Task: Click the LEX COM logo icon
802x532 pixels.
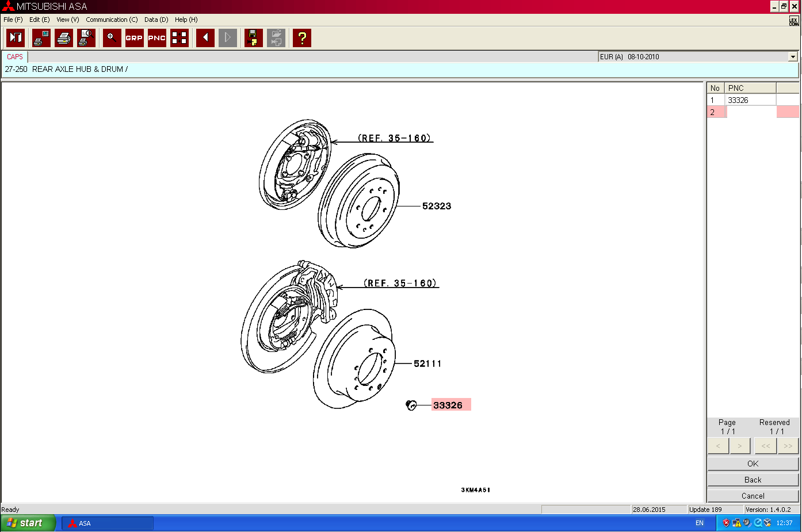Action: tap(794, 21)
